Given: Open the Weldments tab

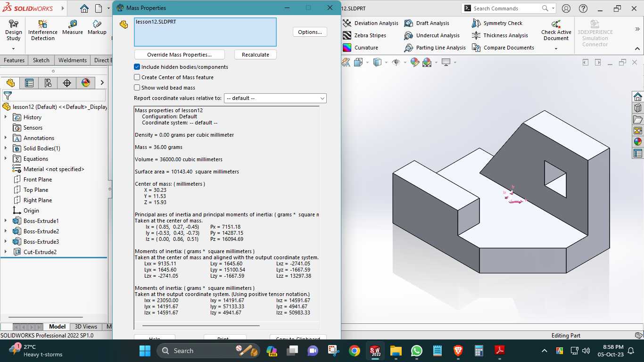Looking at the screenshot, I should click(73, 60).
